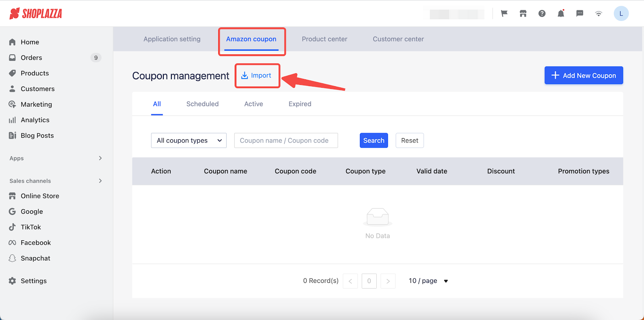Click the Google G icon

12,211
